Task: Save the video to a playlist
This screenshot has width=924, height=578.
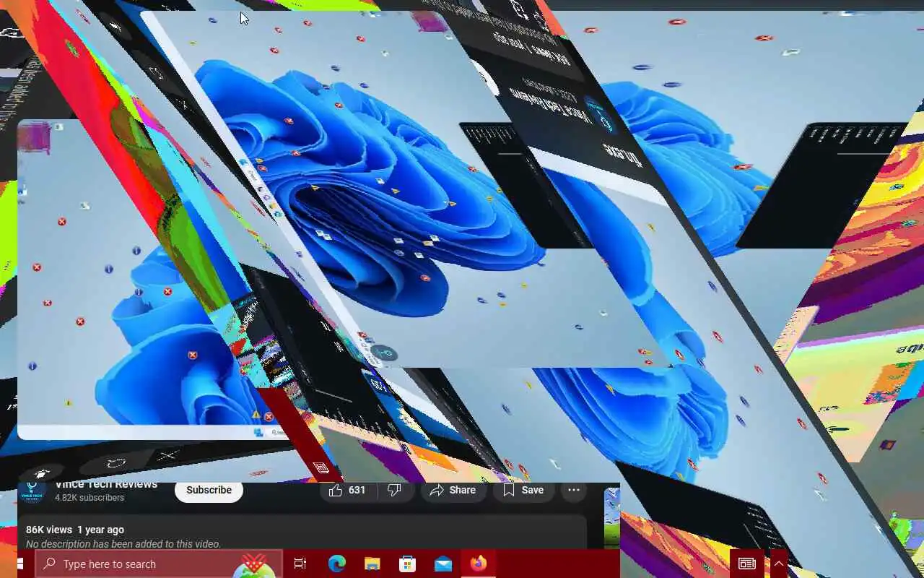Action: tap(523, 491)
